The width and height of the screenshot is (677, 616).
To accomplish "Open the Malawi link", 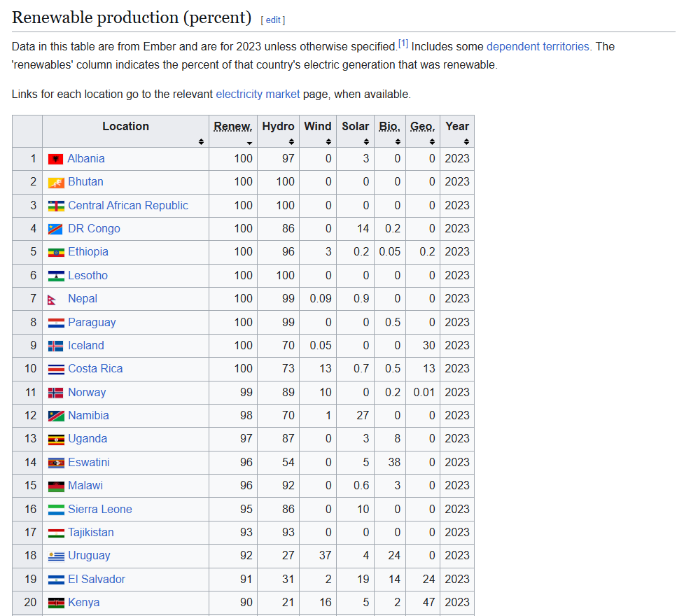I will coord(85,486).
